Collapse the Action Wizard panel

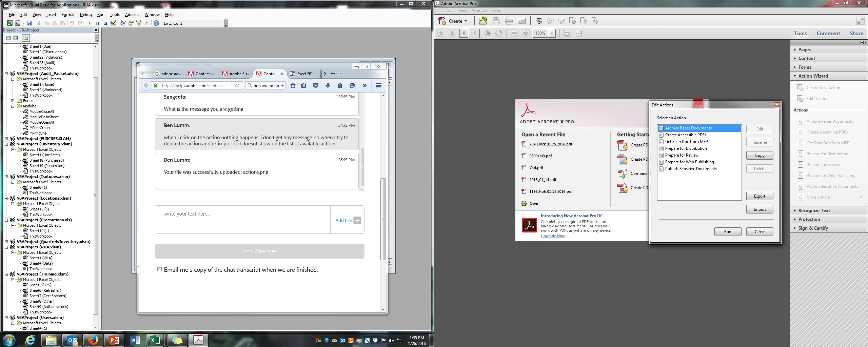pyautogui.click(x=795, y=76)
